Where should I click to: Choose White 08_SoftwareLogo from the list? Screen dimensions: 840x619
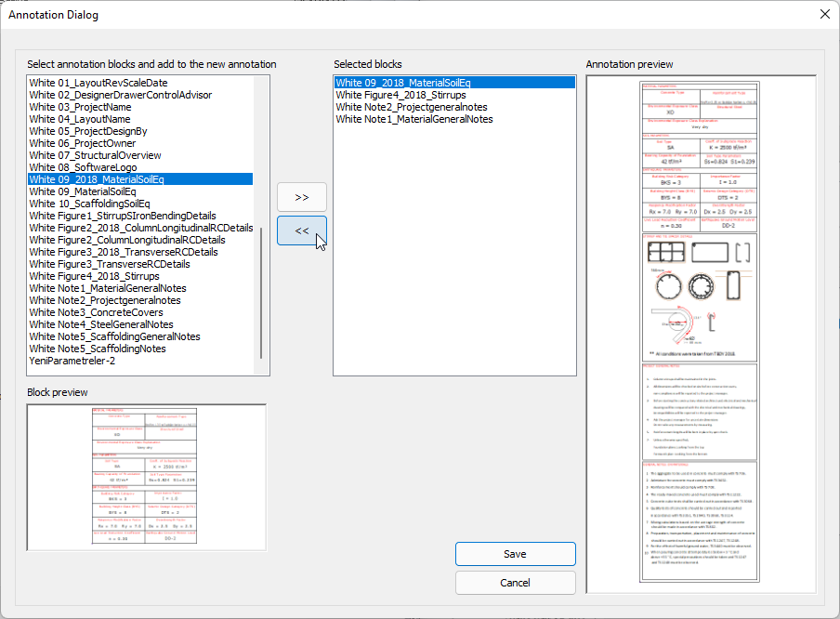(x=83, y=167)
